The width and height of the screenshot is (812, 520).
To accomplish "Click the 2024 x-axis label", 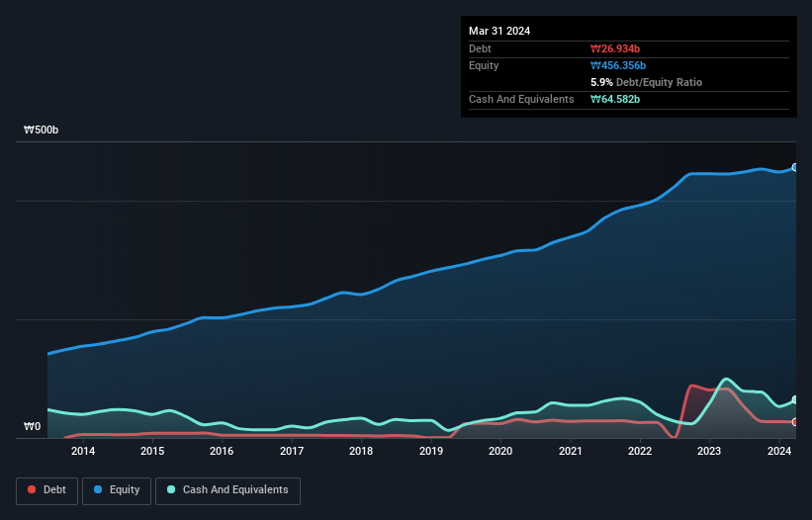I will [x=778, y=451].
